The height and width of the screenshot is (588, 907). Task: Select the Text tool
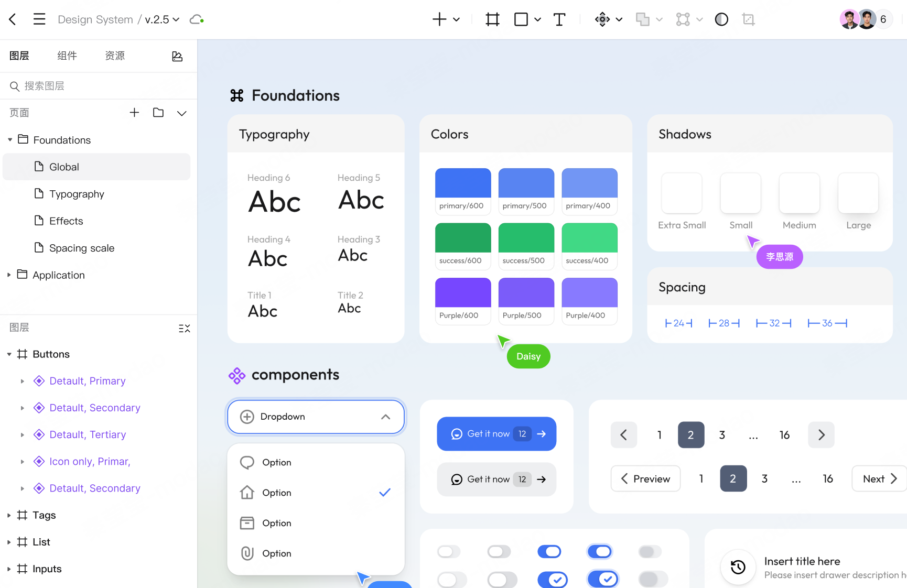tap(559, 19)
